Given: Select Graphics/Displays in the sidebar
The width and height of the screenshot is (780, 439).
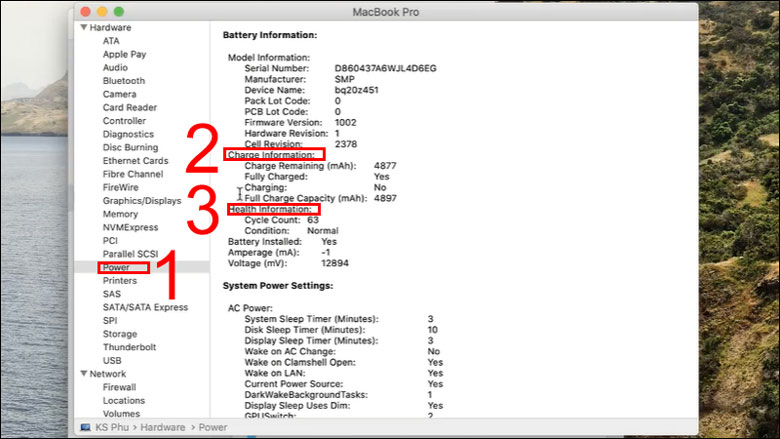Looking at the screenshot, I should (x=142, y=201).
